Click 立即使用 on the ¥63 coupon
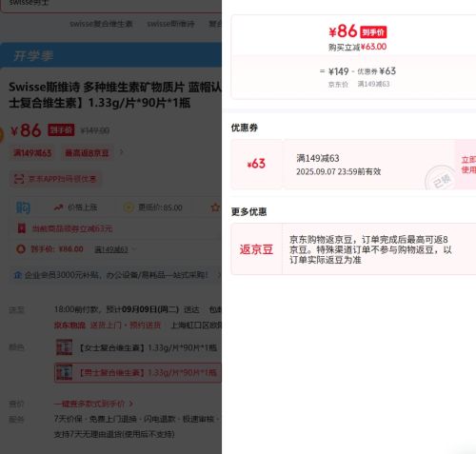The image size is (476, 454). coord(468,165)
